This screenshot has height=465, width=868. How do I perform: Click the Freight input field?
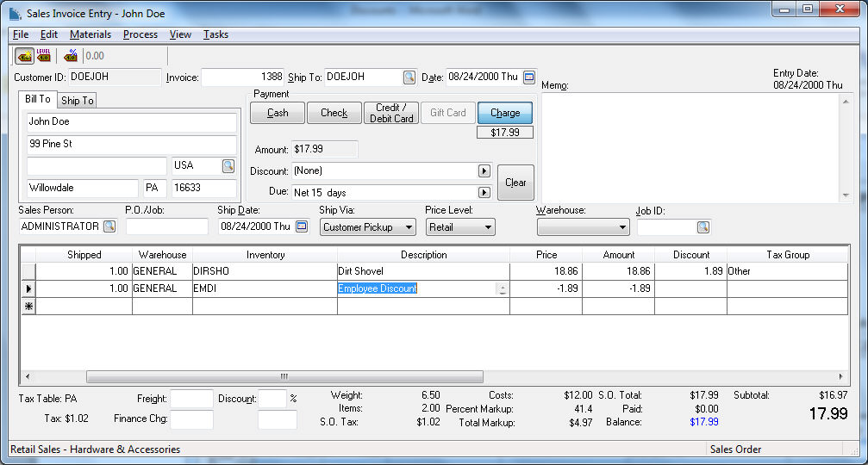click(191, 399)
